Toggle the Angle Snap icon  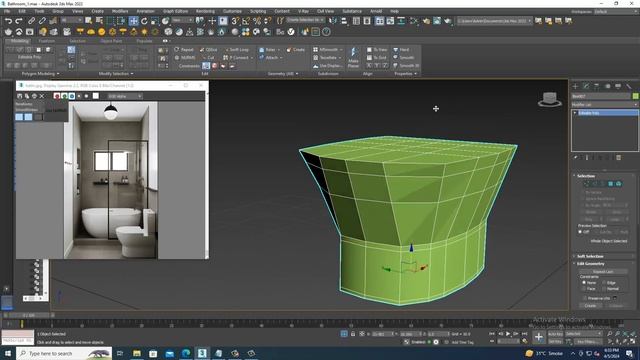click(246, 21)
